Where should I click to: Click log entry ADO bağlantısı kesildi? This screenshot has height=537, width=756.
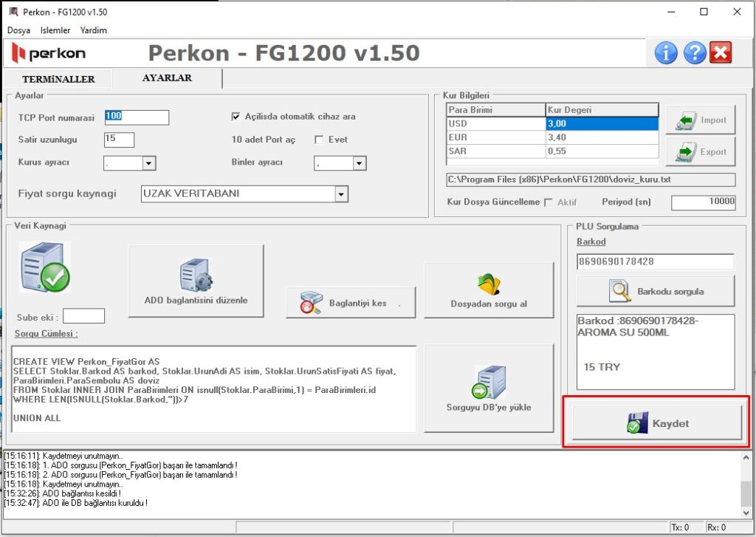click(x=63, y=493)
